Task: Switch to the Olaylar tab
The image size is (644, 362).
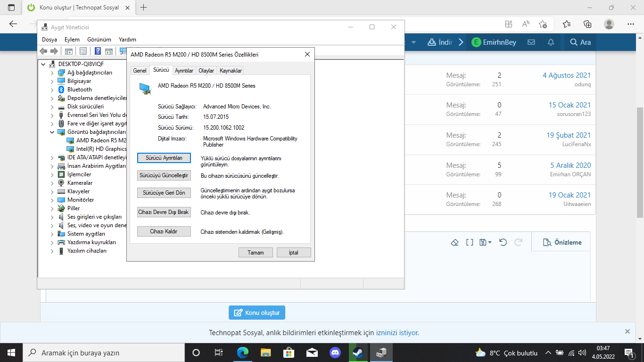Action: pos(206,71)
